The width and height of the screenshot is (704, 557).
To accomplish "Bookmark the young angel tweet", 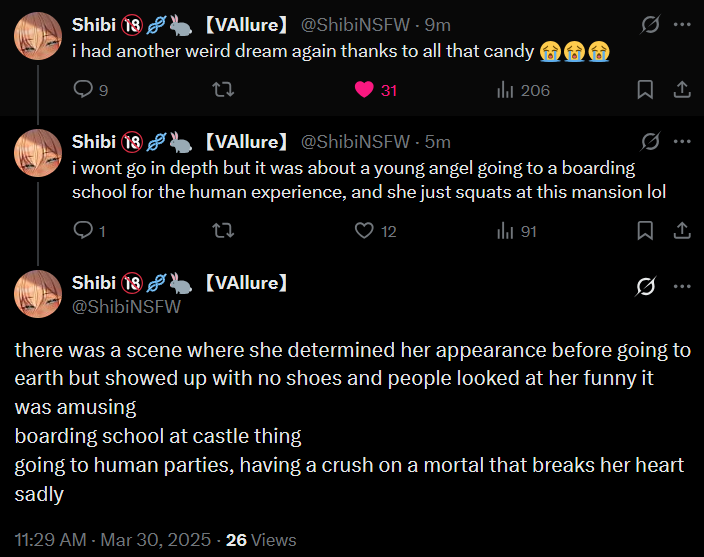I will 646,231.
